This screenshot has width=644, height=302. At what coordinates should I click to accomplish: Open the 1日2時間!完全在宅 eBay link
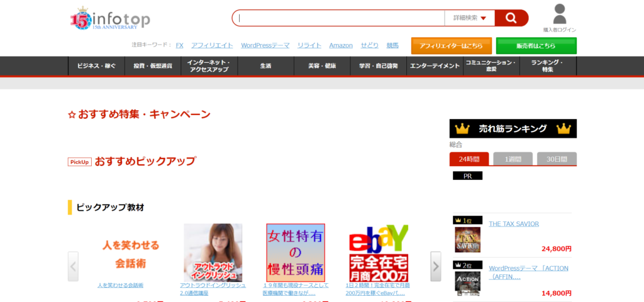point(378,289)
